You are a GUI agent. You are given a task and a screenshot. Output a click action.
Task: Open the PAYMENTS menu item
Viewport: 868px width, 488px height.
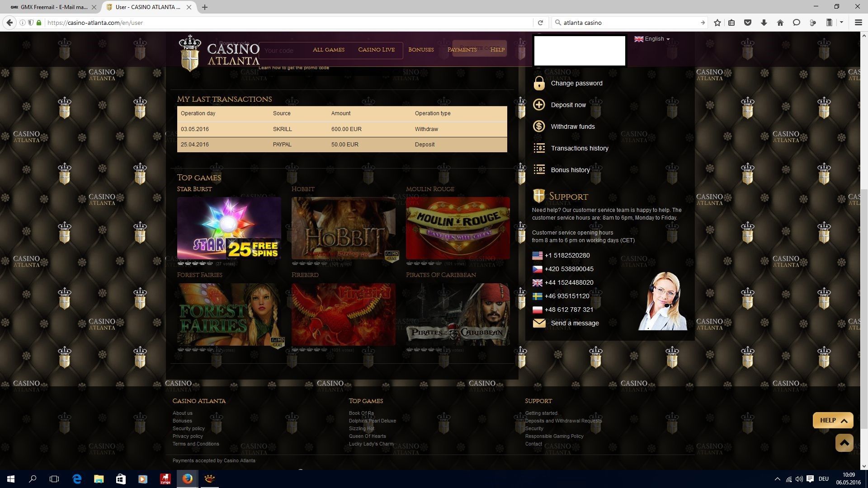pos(462,50)
